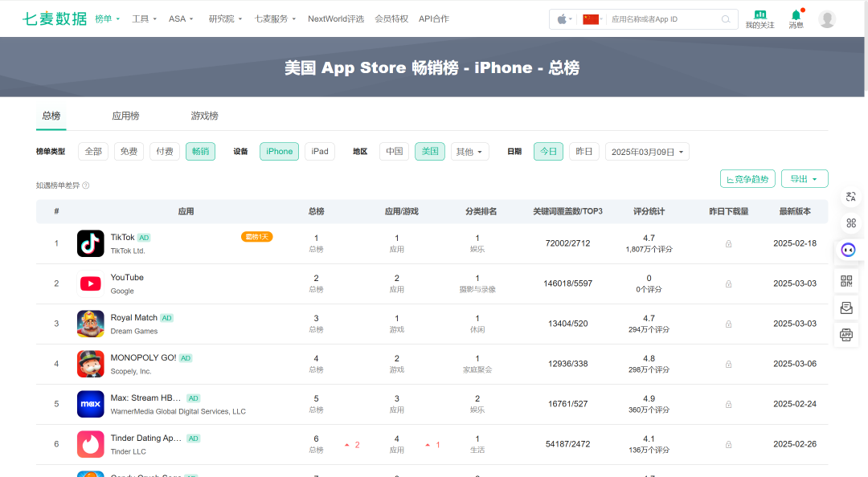Click Google developer name under YouTube
The height and width of the screenshot is (477, 868).
tap(122, 291)
